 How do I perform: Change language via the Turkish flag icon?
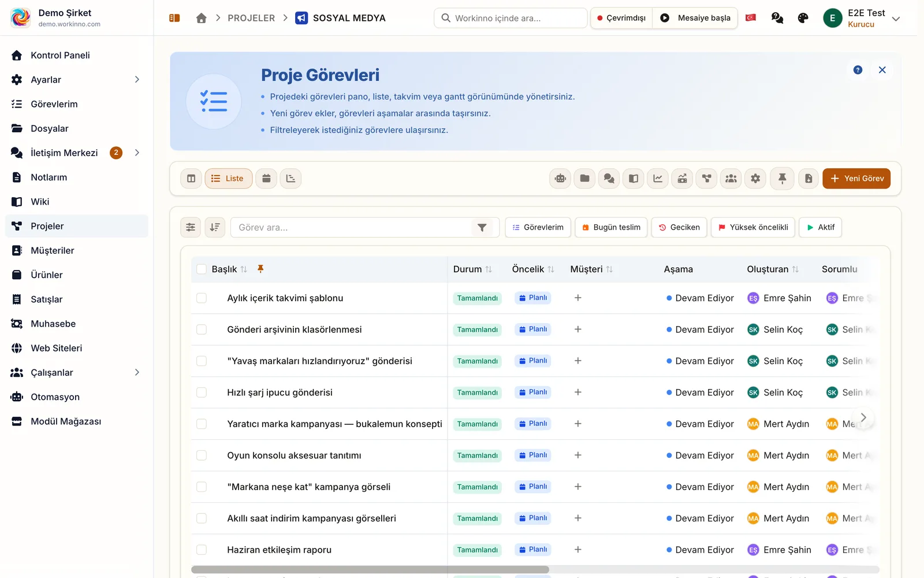click(x=751, y=18)
